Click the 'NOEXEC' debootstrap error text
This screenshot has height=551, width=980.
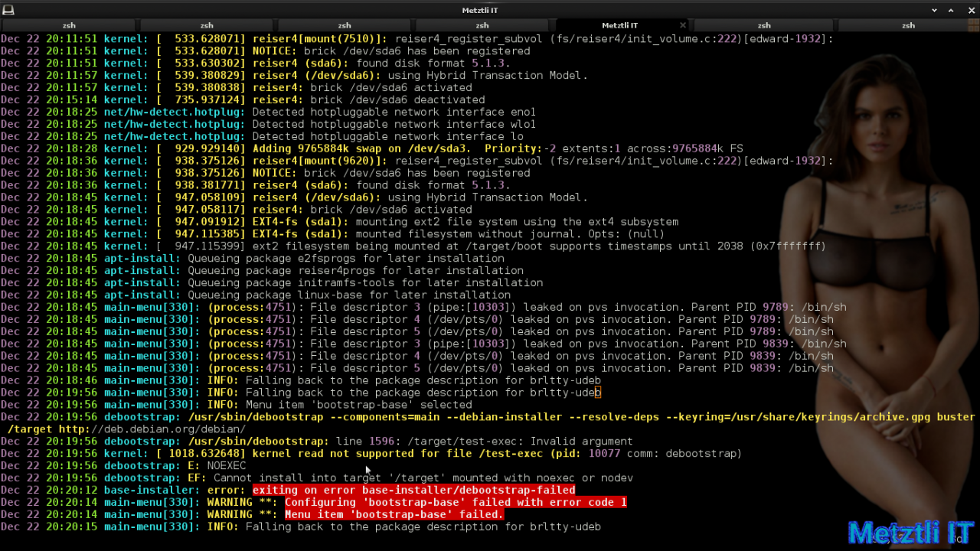coord(227,466)
